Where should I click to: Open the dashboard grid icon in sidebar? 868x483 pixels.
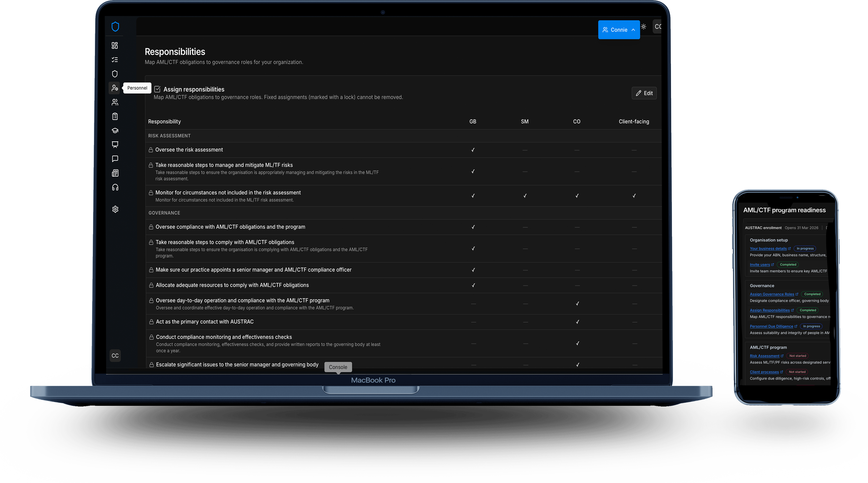point(115,46)
